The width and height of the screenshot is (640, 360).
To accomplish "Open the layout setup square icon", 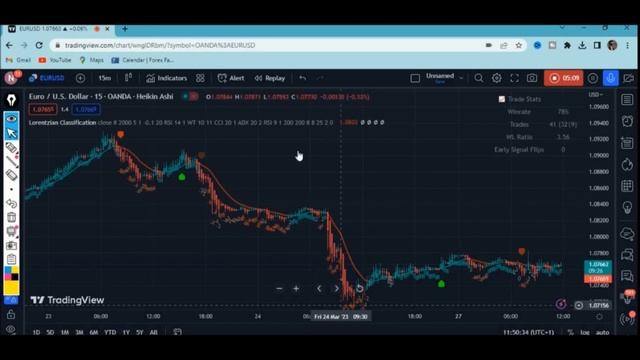I will [415, 78].
